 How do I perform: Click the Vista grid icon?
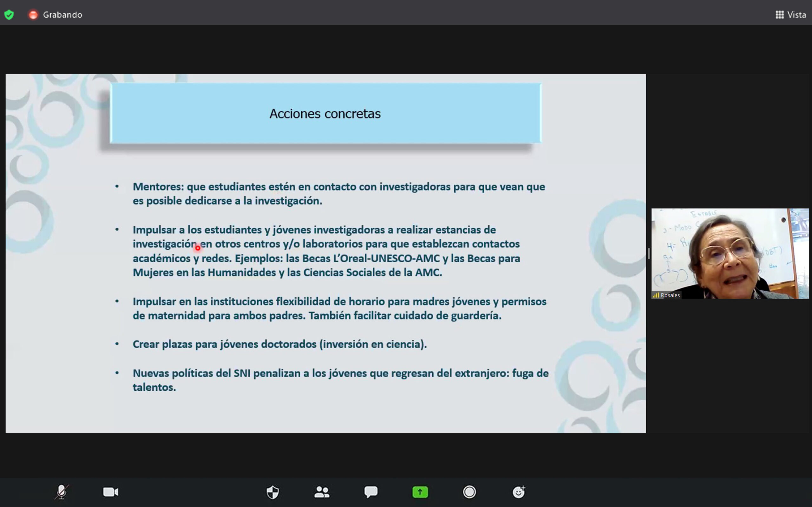tap(779, 15)
